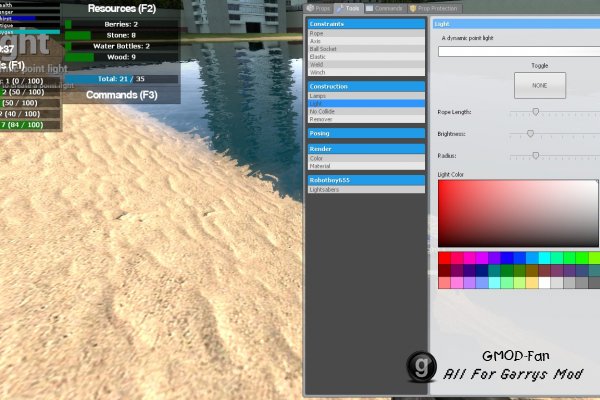Choose the light pink swatch in bottom row
The height and width of the screenshot is (400, 600).
point(444,282)
